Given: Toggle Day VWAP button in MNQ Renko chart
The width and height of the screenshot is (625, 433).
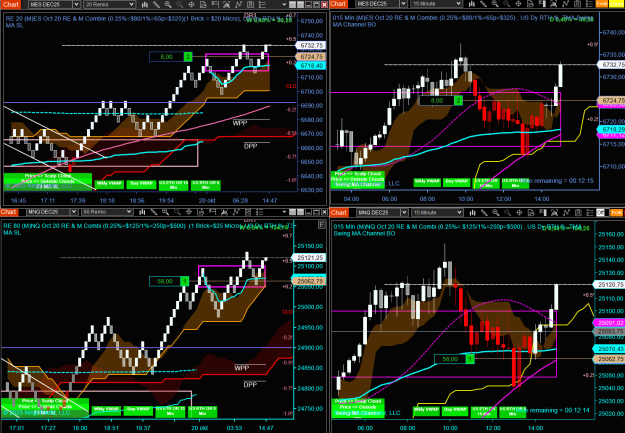Looking at the screenshot, I should click(138, 410).
